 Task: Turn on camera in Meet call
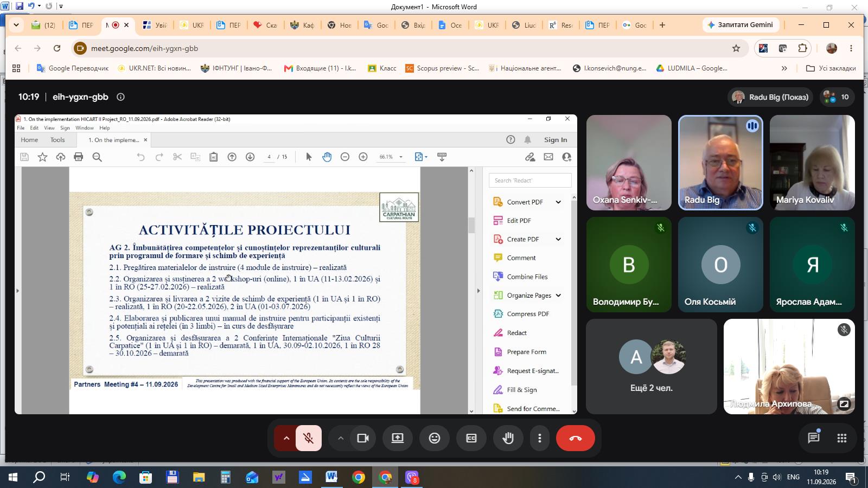363,438
